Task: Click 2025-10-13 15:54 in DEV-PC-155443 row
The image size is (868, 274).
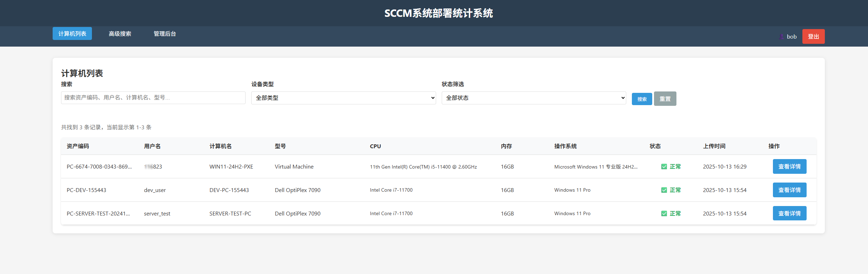Action: tap(725, 190)
